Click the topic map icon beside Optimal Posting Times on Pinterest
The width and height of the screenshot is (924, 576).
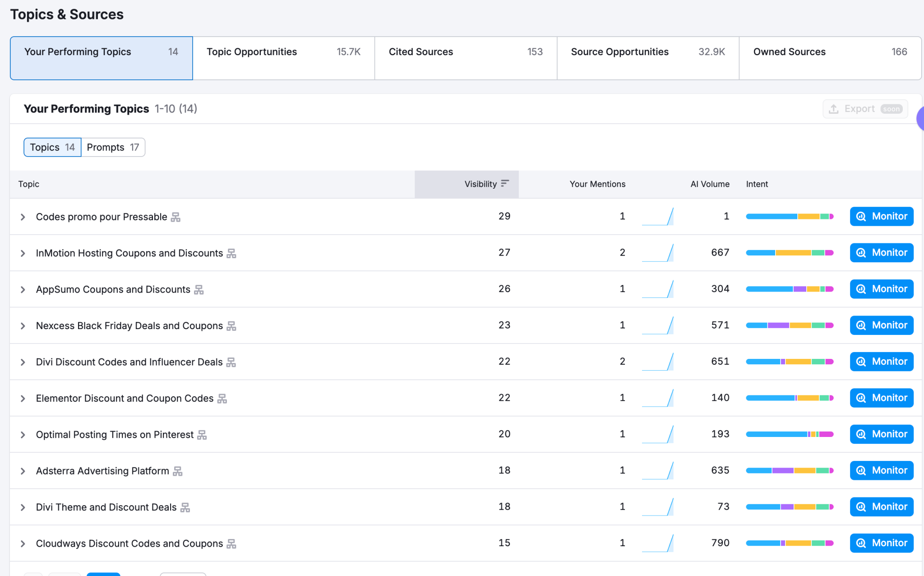point(203,435)
